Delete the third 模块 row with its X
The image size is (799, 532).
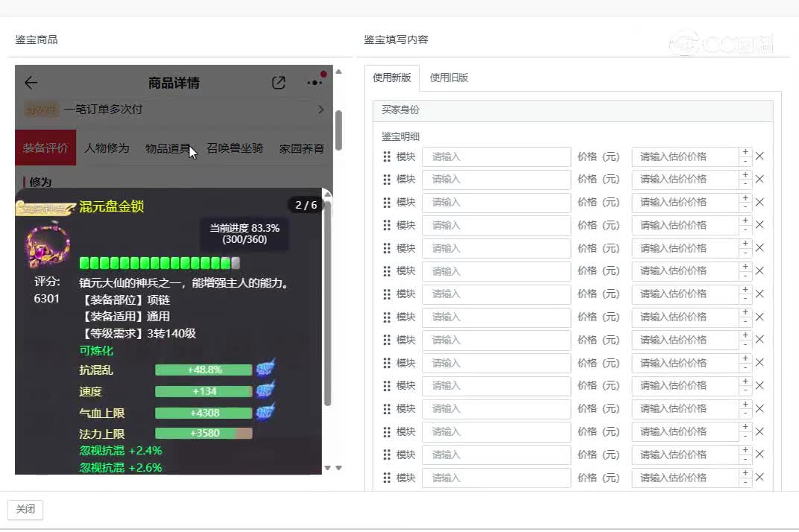pyautogui.click(x=759, y=203)
